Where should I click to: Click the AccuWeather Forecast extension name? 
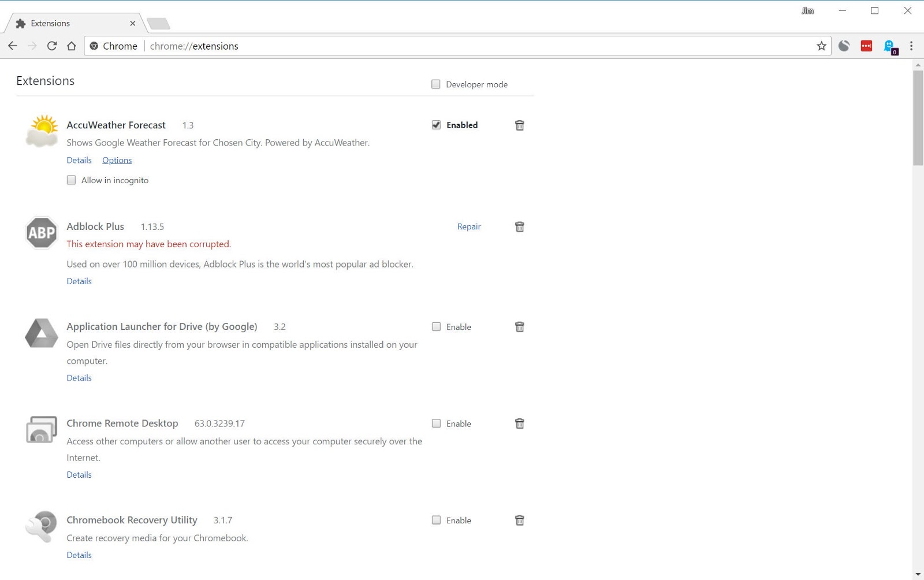[116, 125]
